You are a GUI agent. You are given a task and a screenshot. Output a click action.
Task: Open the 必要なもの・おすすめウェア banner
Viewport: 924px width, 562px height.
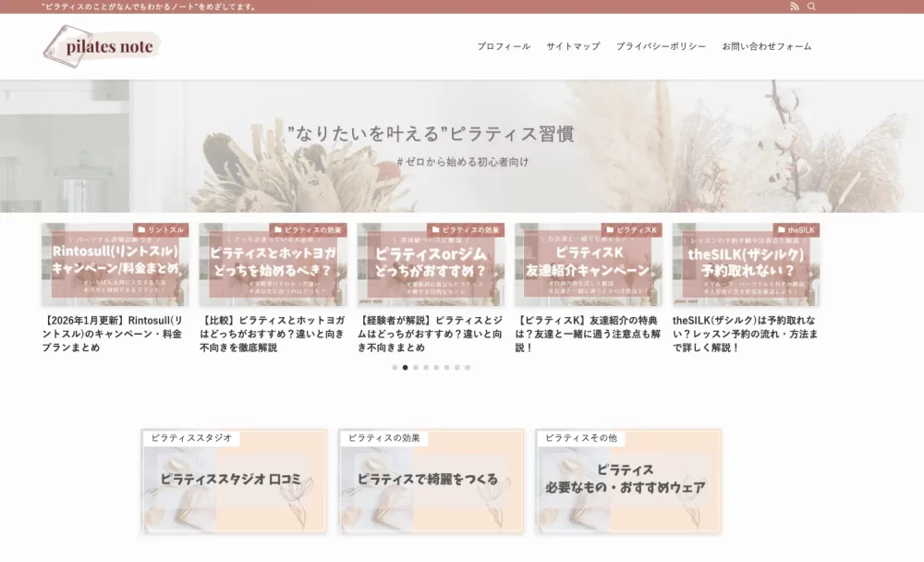[628, 482]
